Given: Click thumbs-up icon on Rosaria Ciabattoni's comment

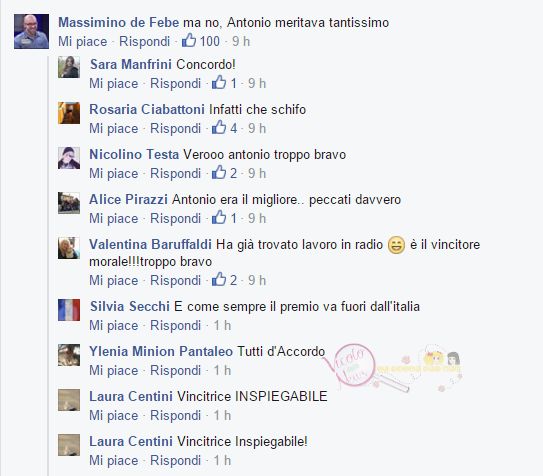Looking at the screenshot, I should coord(219,127).
